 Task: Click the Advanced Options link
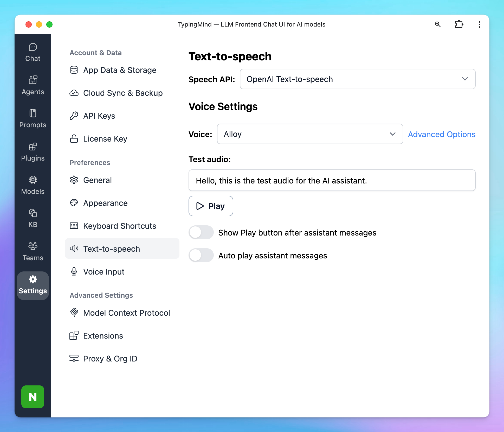pyautogui.click(x=442, y=134)
